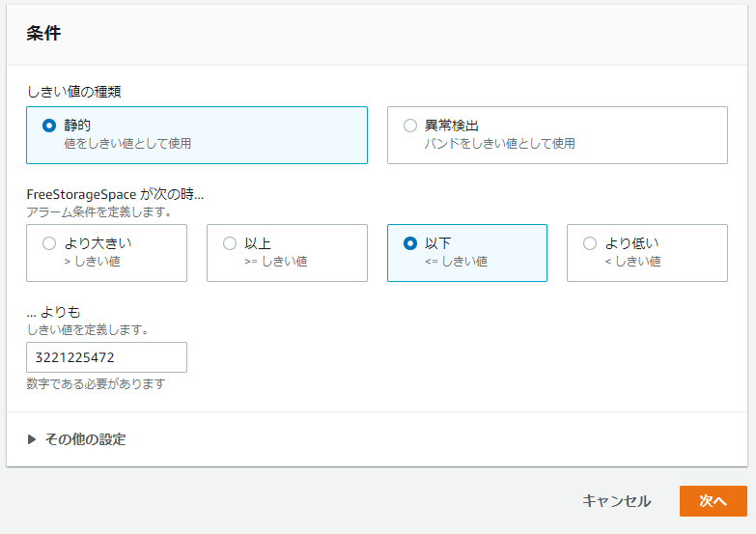
Task: Click the "< しきい値" tile caption
Action: (632, 262)
